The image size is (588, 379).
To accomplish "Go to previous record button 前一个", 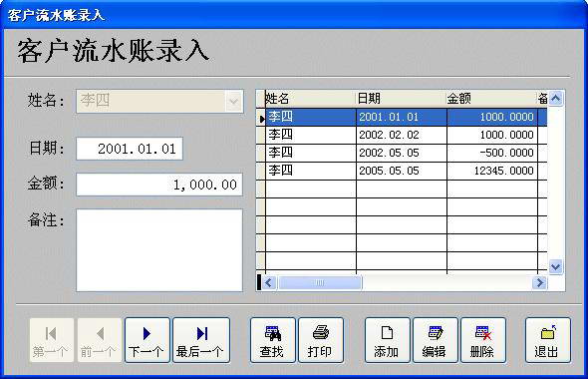I will click(100, 340).
